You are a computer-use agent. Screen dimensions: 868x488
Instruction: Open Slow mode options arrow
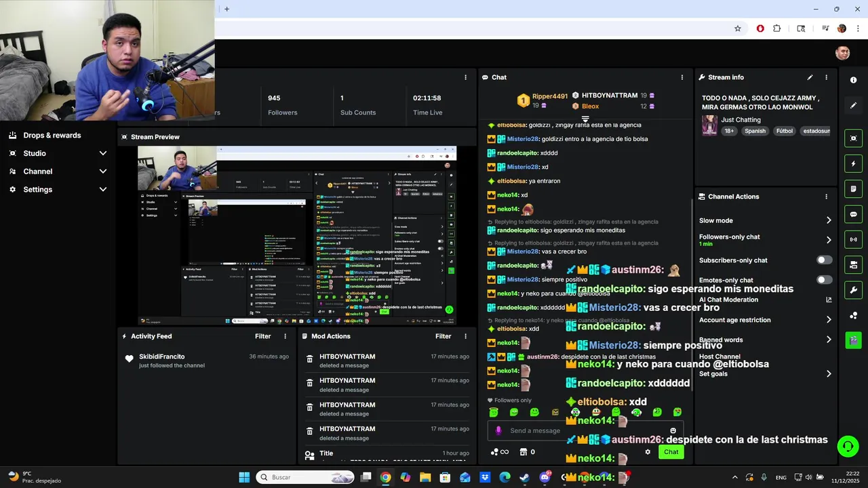(829, 220)
